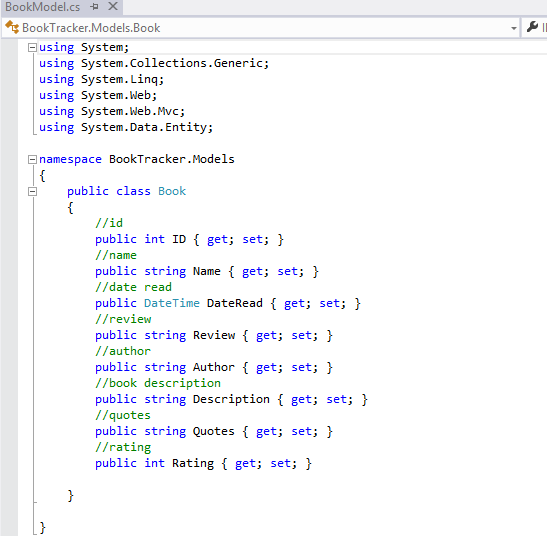Click the //book description comment
547x536 pixels.
click(x=158, y=383)
